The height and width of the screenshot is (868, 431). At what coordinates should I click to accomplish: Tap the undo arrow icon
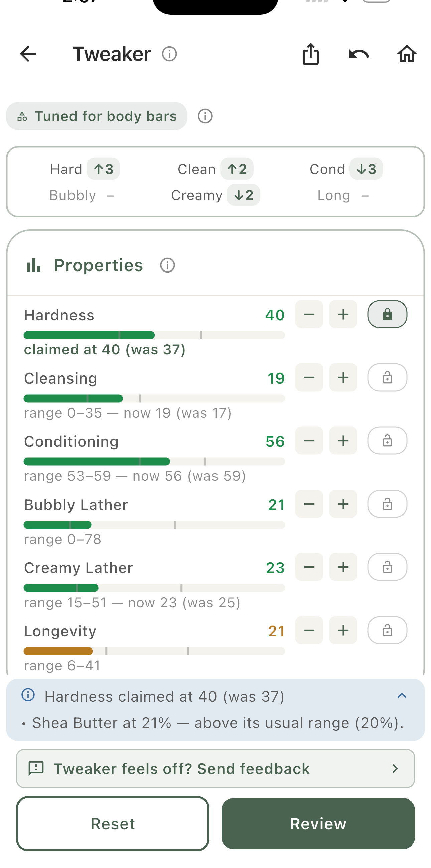[x=358, y=54]
